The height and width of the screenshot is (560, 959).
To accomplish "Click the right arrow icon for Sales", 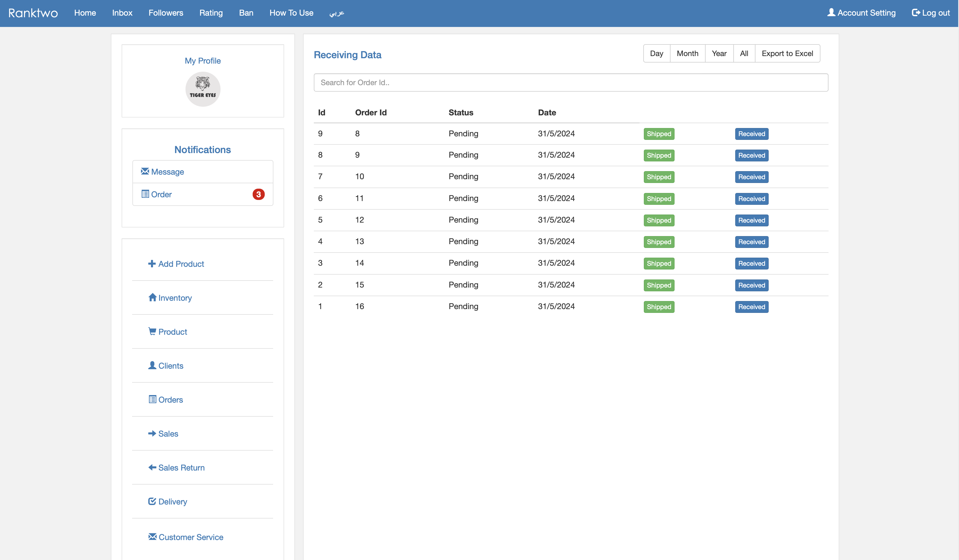I will tap(152, 433).
